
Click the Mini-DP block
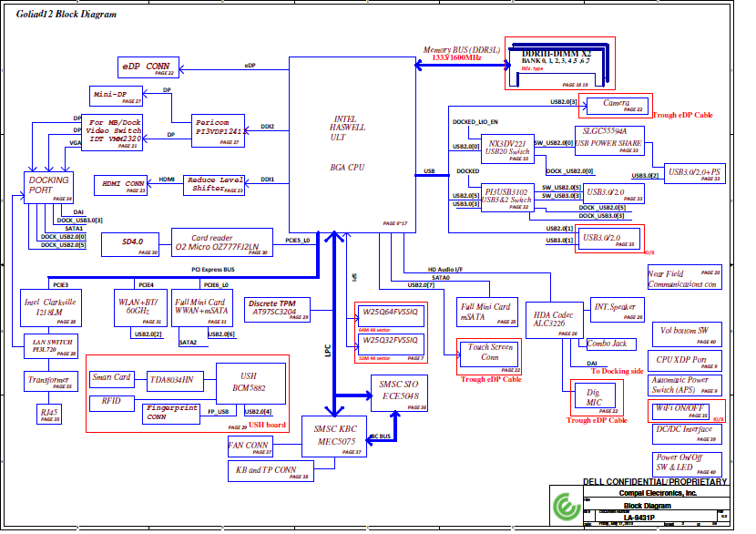(x=117, y=96)
